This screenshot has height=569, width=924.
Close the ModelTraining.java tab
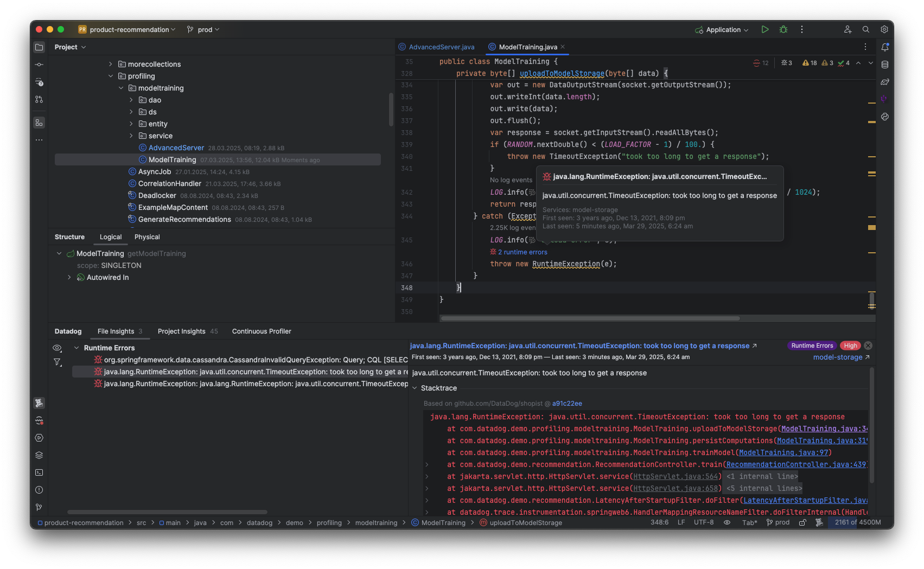[563, 47]
